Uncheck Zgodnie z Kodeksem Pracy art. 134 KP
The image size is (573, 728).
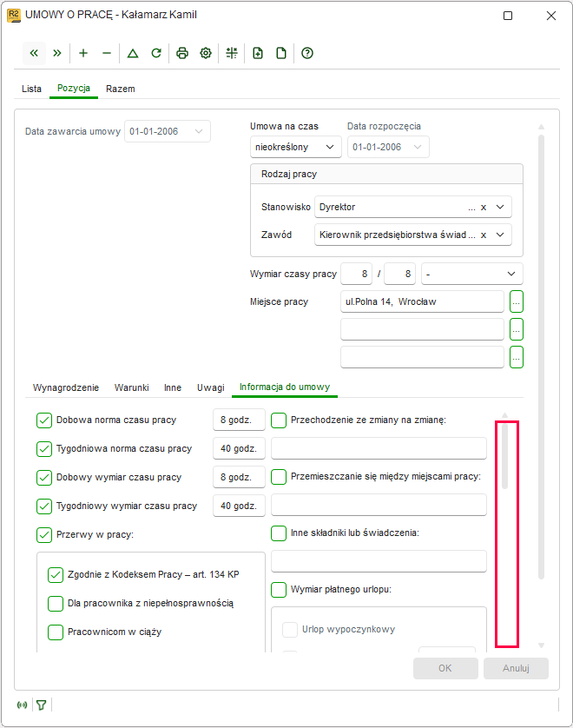[x=56, y=575]
